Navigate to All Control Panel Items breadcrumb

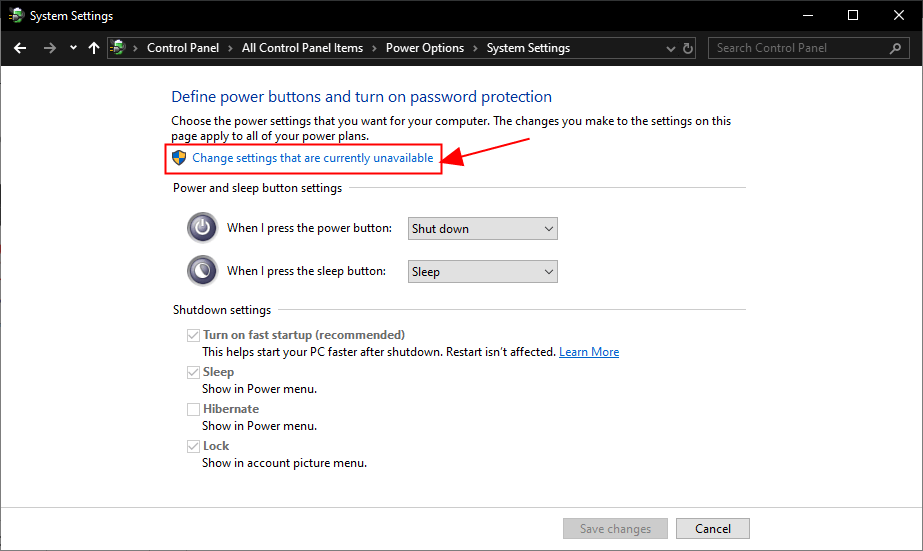[302, 48]
